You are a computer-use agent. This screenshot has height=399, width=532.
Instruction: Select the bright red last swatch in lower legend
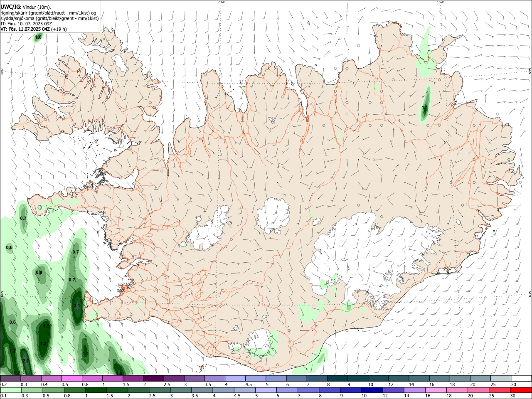[521, 390]
